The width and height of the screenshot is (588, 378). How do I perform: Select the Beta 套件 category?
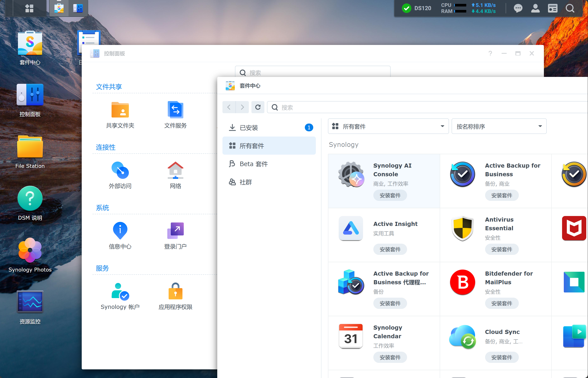[254, 164]
